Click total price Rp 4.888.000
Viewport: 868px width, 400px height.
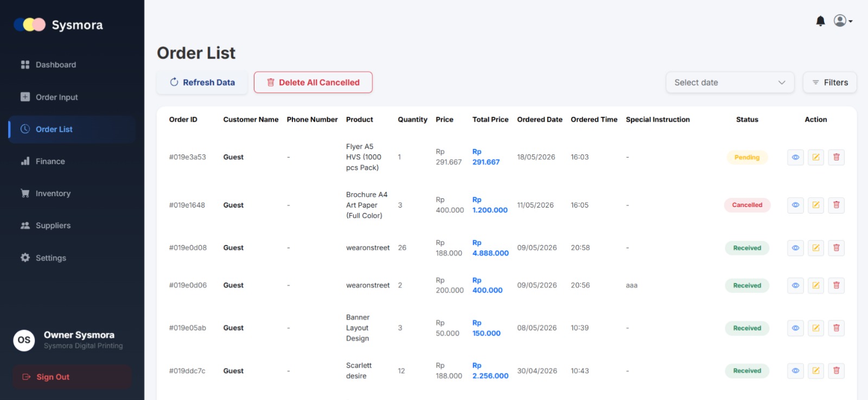[x=490, y=248]
